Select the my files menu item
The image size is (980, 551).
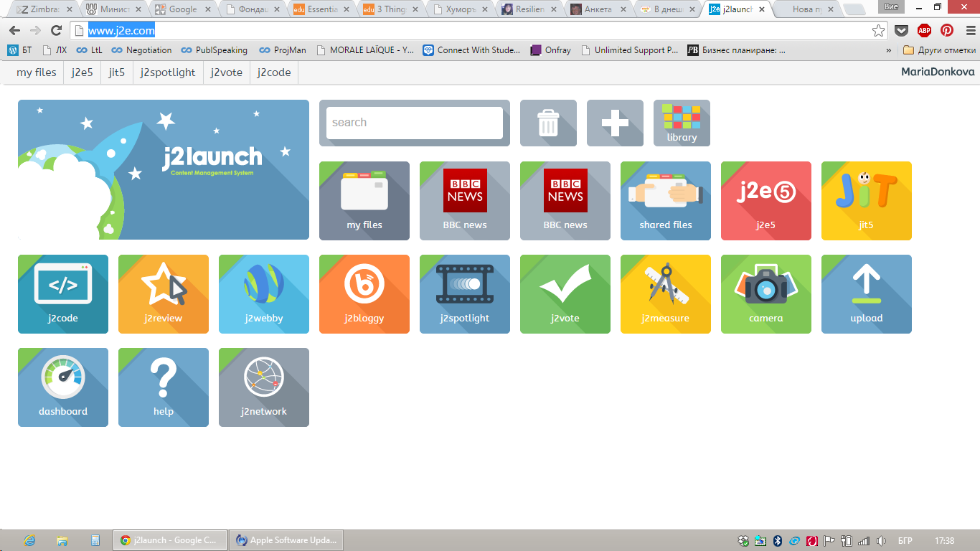click(37, 72)
